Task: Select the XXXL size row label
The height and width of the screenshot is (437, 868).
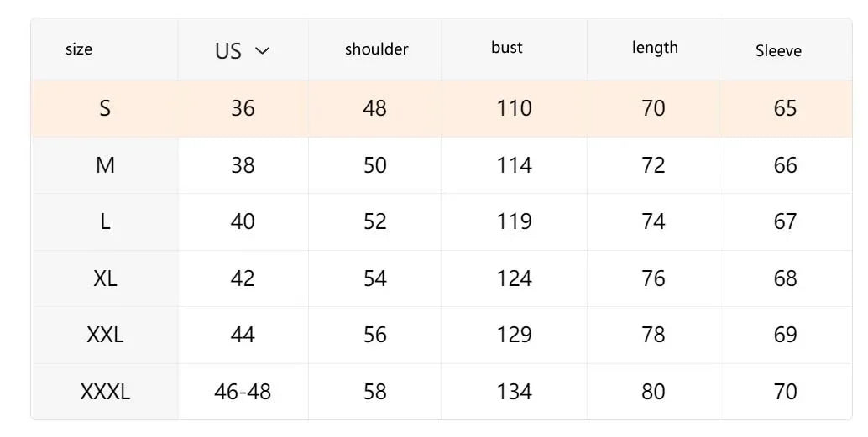Action: [x=105, y=392]
